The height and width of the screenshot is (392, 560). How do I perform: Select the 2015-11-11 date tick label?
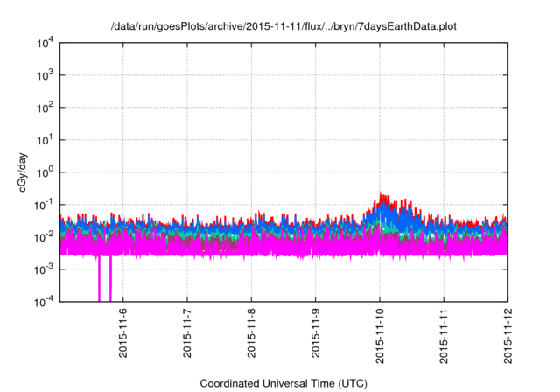pyautogui.click(x=444, y=336)
